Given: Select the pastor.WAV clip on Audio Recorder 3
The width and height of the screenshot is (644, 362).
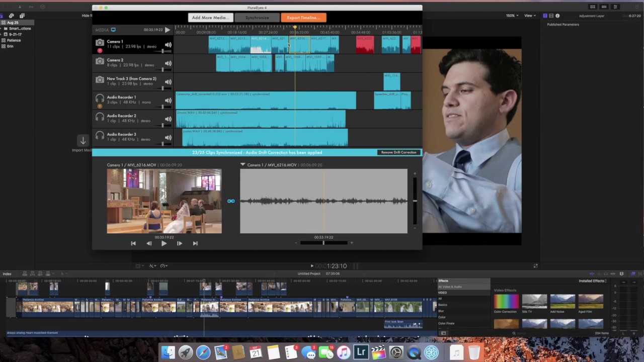Looking at the screenshot, I should [x=265, y=138].
